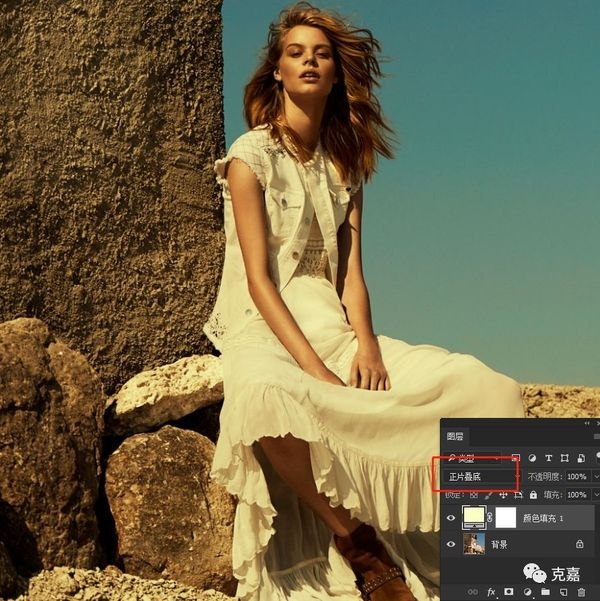Open the 正片叠底 blend mode dropdown
The height and width of the screenshot is (601, 600).
[478, 476]
